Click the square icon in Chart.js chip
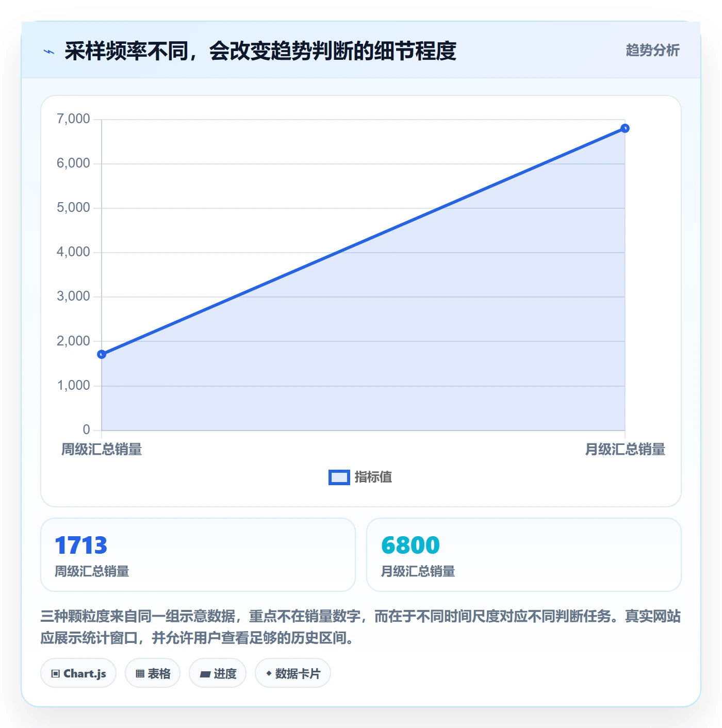Image resolution: width=722 pixels, height=728 pixels. pos(56,674)
